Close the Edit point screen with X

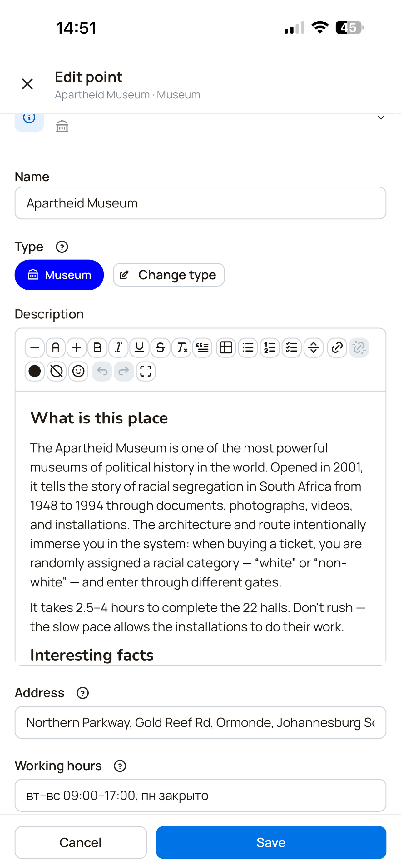27,84
